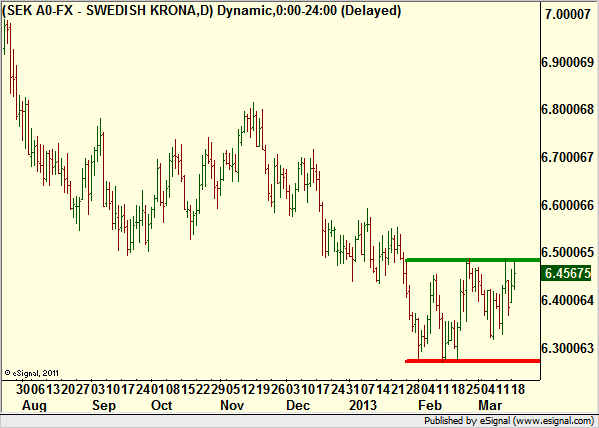
Task: Click the Nov month label
Action: click(x=232, y=405)
